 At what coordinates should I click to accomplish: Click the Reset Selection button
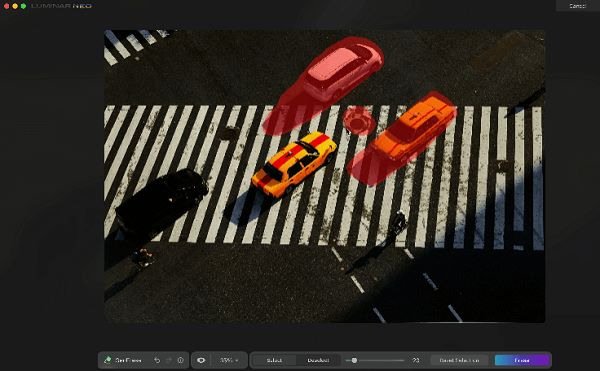click(459, 360)
